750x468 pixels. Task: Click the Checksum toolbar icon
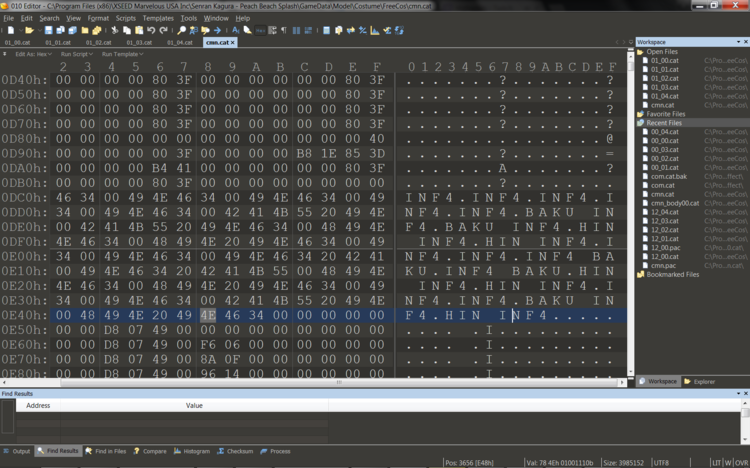coord(387,30)
